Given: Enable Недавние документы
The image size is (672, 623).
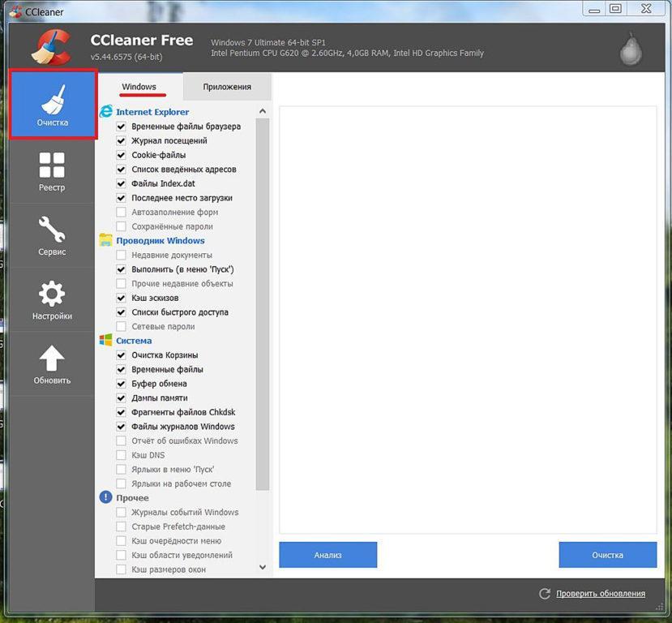Looking at the screenshot, I should pos(122,255).
